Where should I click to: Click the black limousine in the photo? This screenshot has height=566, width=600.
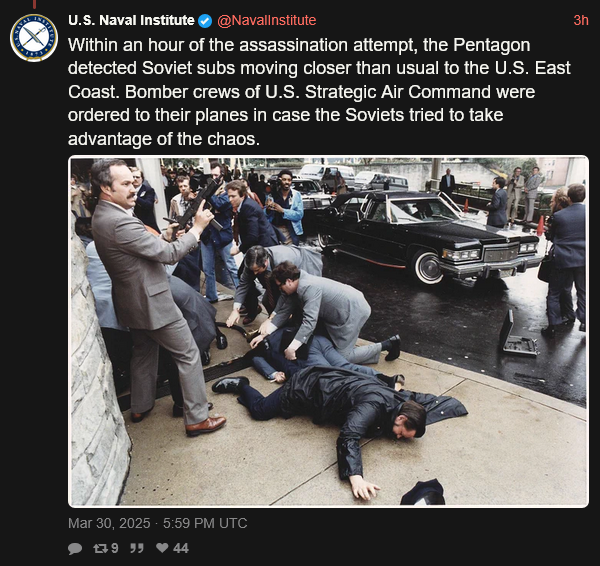[x=428, y=234]
